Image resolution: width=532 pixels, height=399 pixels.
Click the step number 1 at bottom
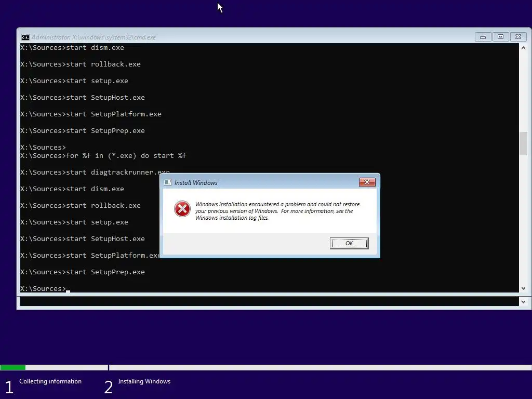(x=9, y=387)
